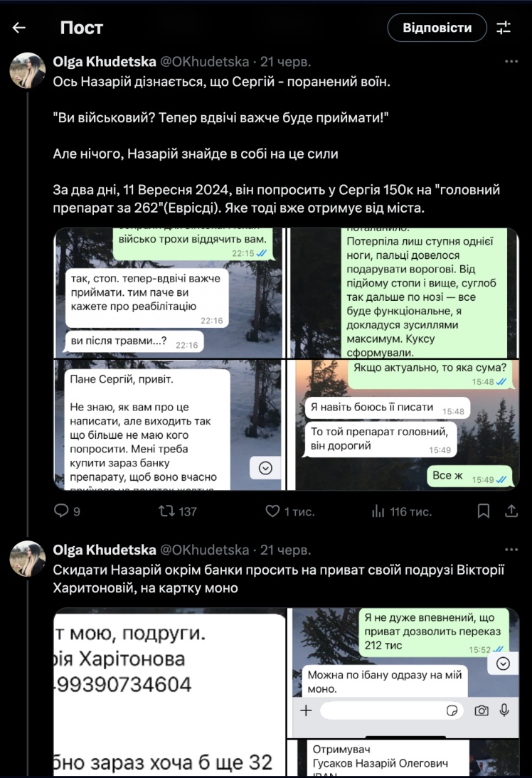This screenshot has width=532, height=778.
Task: Open Olga Khudetska's avatar on first post
Action: point(27,70)
